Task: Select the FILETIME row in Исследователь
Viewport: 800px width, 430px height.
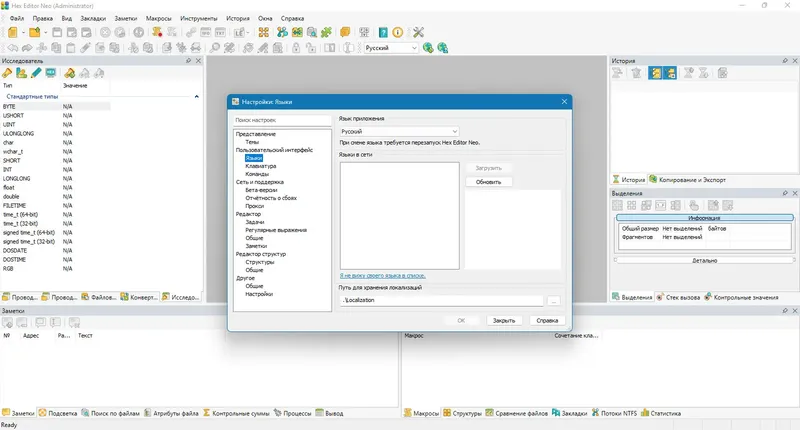Action: click(x=55, y=206)
